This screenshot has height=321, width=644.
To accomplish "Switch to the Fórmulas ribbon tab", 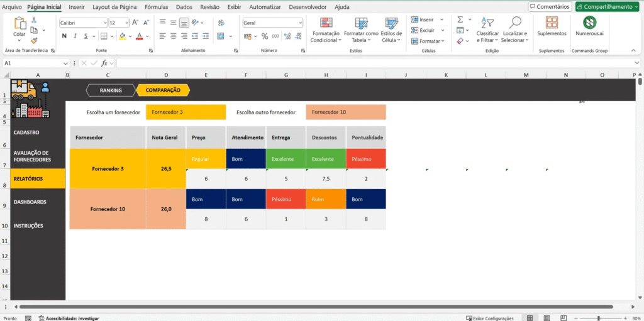I will pyautogui.click(x=156, y=7).
